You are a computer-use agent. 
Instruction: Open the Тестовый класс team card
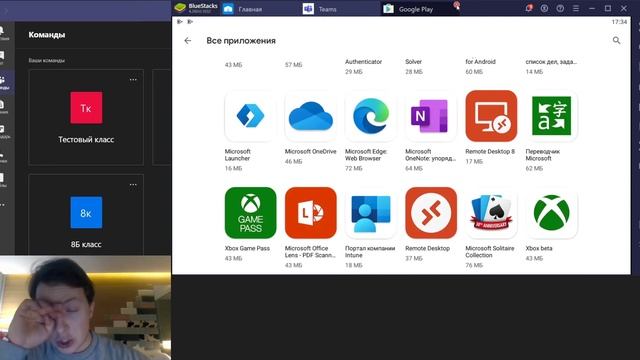coord(86,117)
